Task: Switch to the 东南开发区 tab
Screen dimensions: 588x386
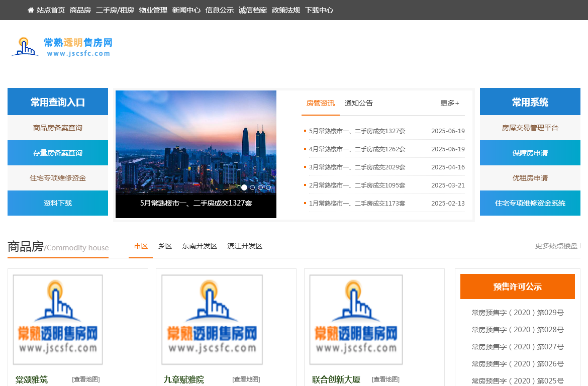Action: 200,246
